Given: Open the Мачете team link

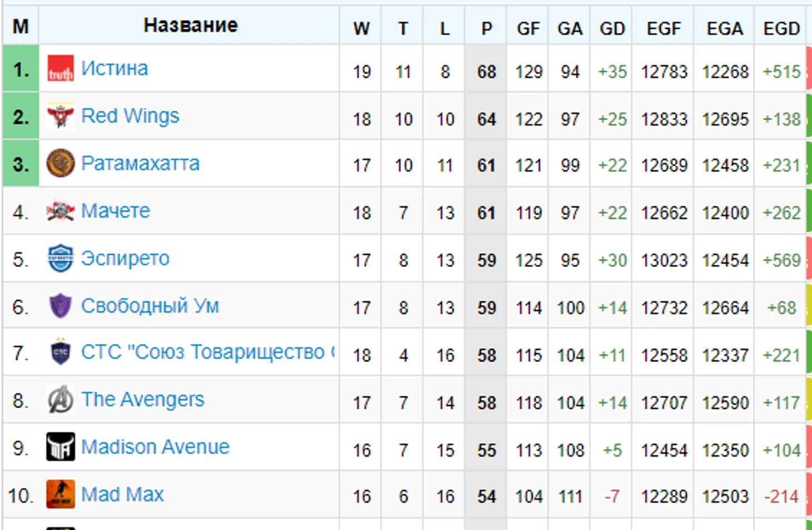Looking at the screenshot, I should [116, 211].
